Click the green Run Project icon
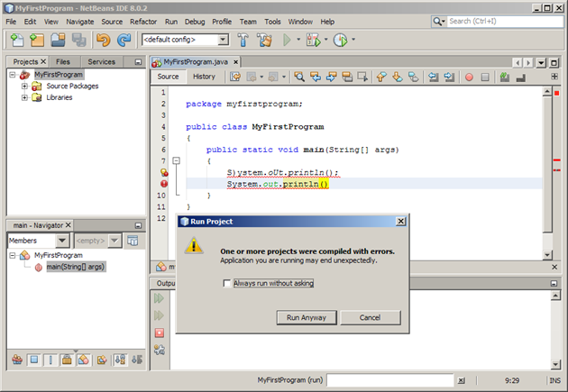Screen dimensions: 568x392 (288, 40)
